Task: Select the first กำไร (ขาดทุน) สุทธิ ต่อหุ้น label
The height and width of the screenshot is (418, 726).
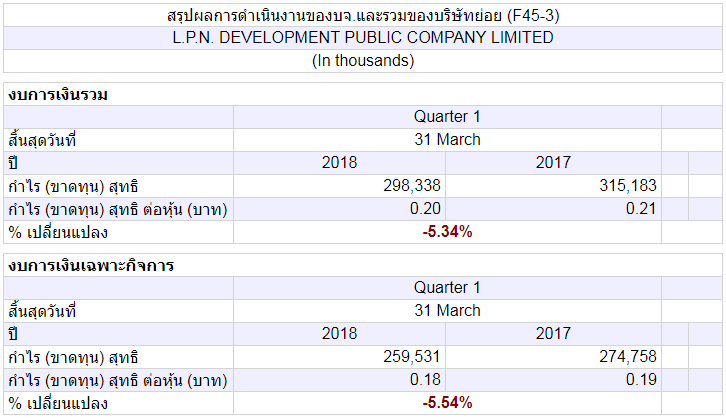Action: [118, 210]
